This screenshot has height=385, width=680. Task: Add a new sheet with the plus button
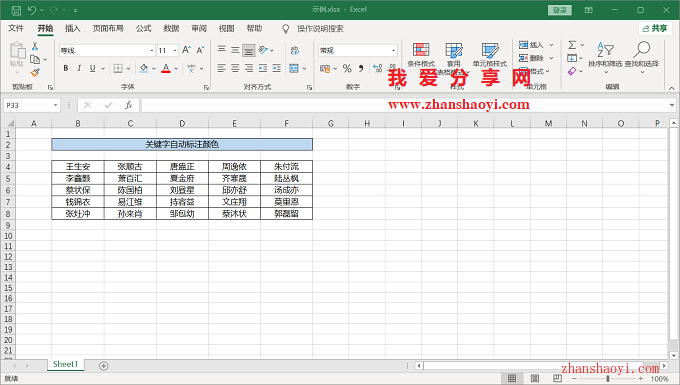click(x=103, y=366)
